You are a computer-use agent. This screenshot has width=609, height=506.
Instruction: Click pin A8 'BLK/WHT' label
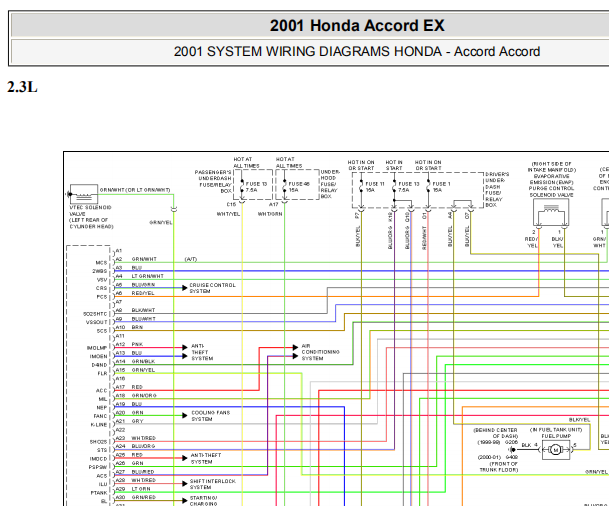(x=143, y=310)
